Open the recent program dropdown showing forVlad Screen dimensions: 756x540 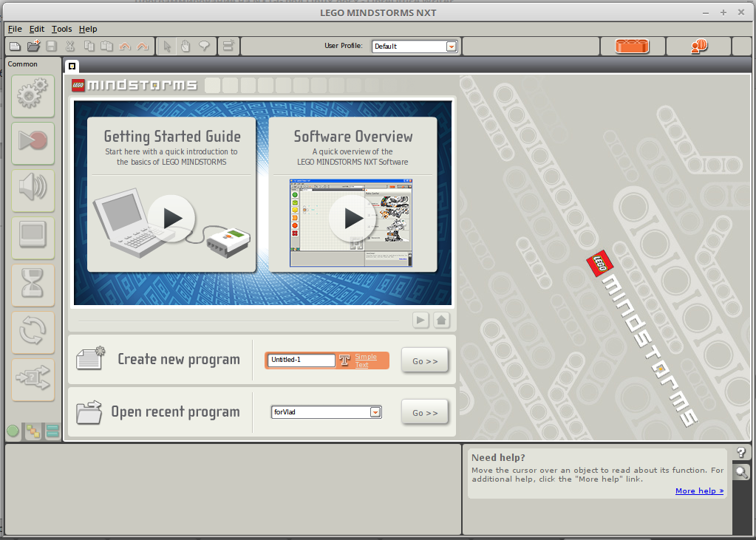pyautogui.click(x=375, y=412)
